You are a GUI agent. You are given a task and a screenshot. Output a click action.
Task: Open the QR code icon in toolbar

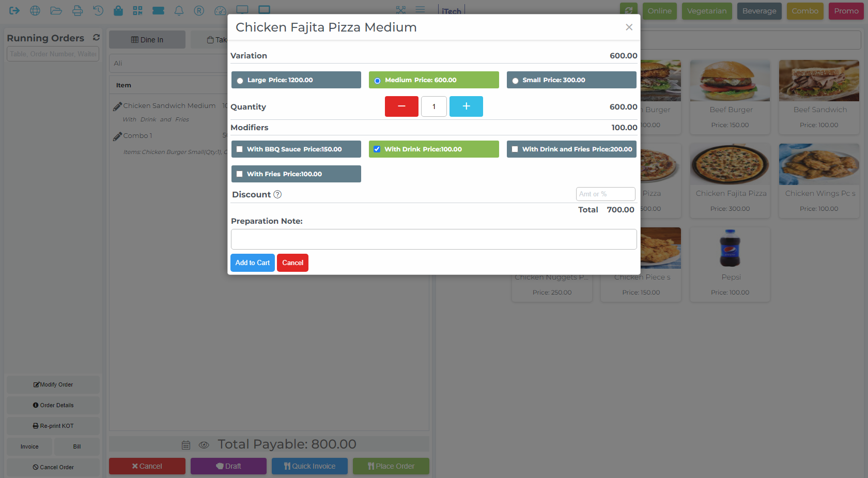(x=137, y=11)
